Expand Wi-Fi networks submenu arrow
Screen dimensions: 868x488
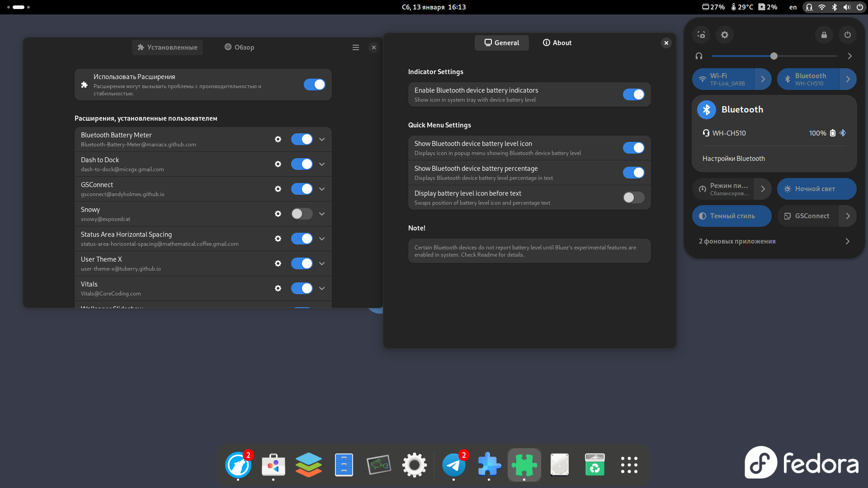763,79
